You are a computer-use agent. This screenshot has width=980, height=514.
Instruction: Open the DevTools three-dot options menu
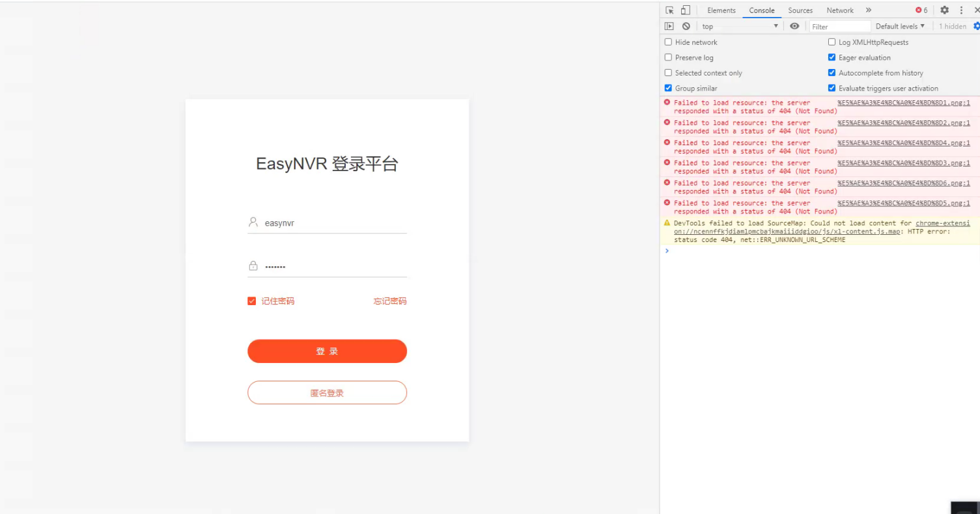961,10
